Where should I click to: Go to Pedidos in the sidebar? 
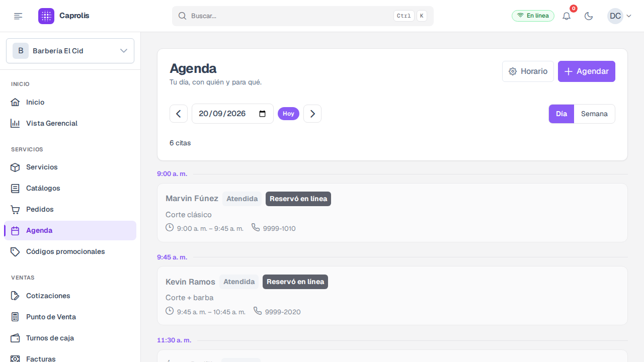70,209
